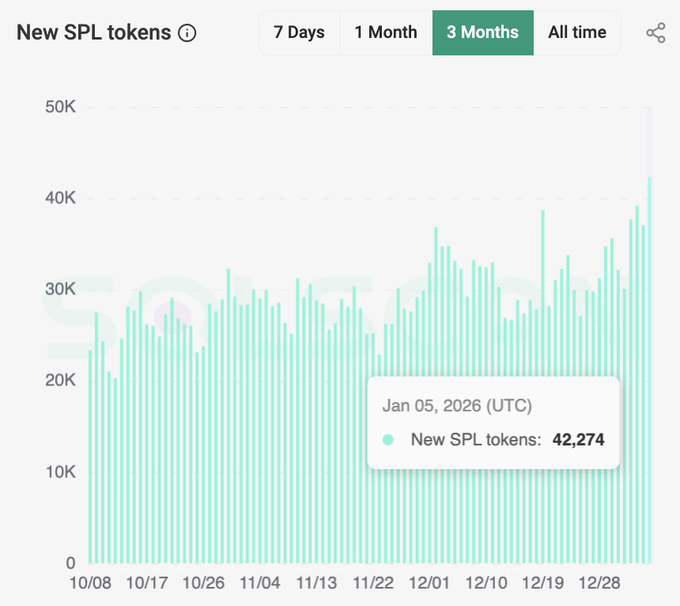Switch to the 7 Days range

299,32
